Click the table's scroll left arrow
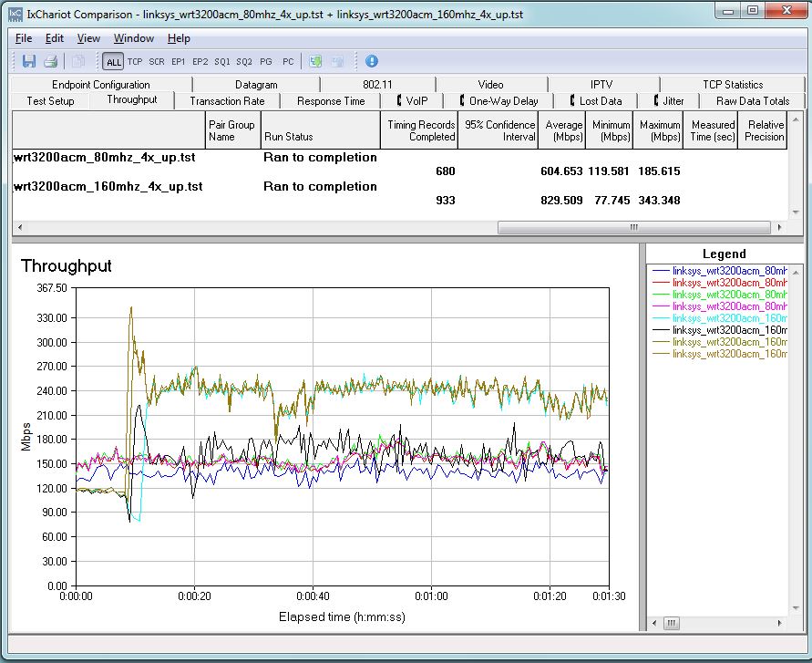The width and height of the screenshot is (812, 663). pyautogui.click(x=20, y=227)
